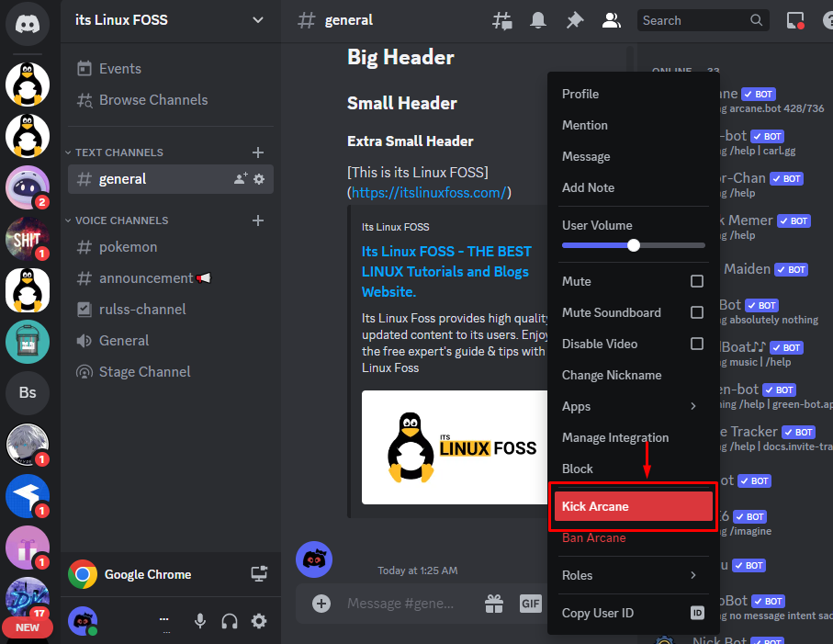Open the Stage Channel
The height and width of the screenshot is (644, 833).
pos(171,372)
